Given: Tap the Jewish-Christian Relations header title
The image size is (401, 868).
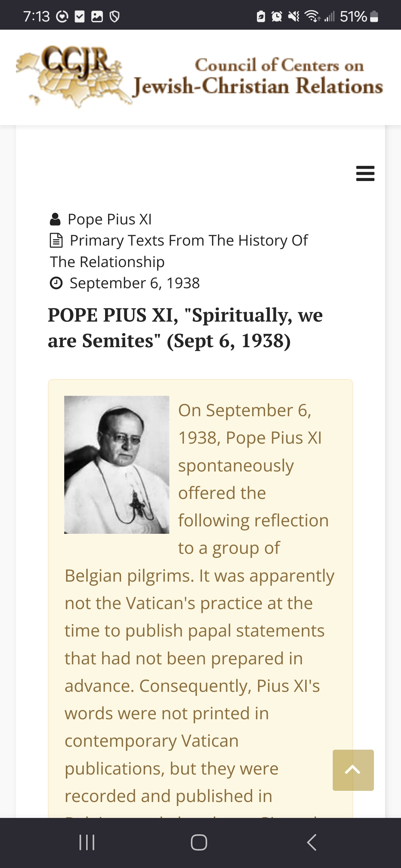Looking at the screenshot, I should 258,86.
